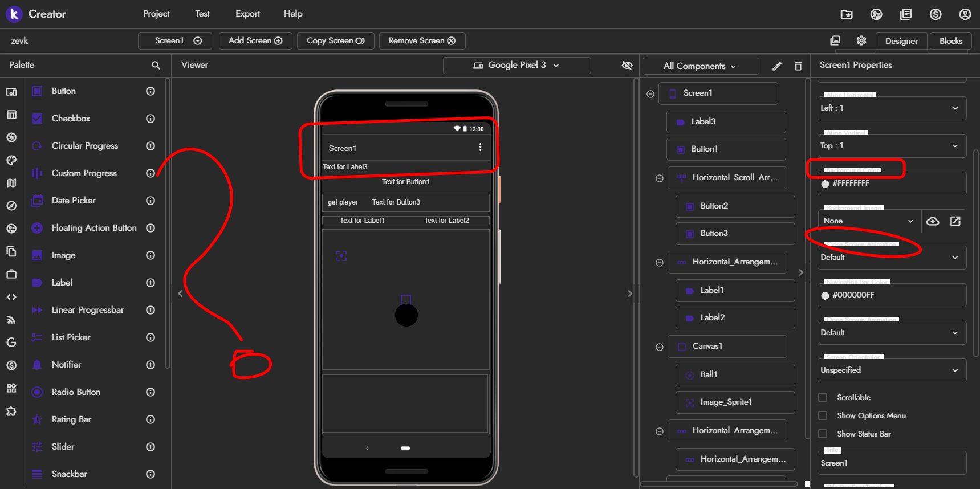The image size is (980, 489).
Task: Open the Export menu
Action: (247, 14)
